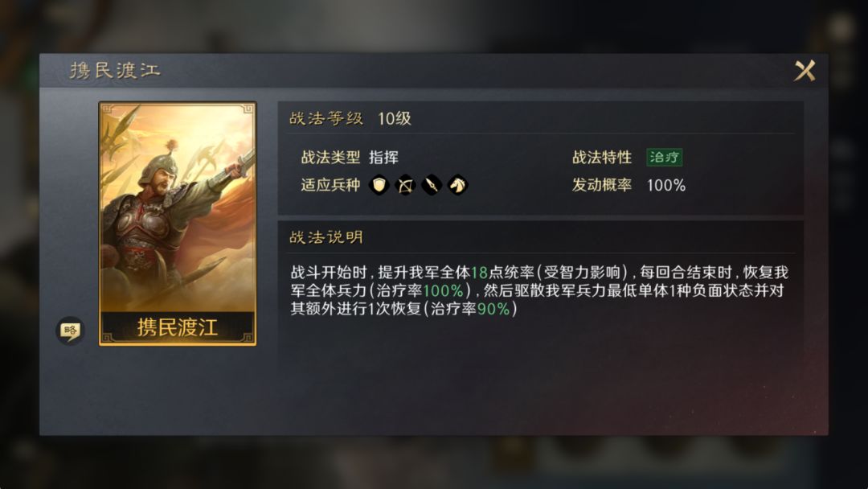
Task: Click the 战法特性 label
Action: [x=602, y=158]
